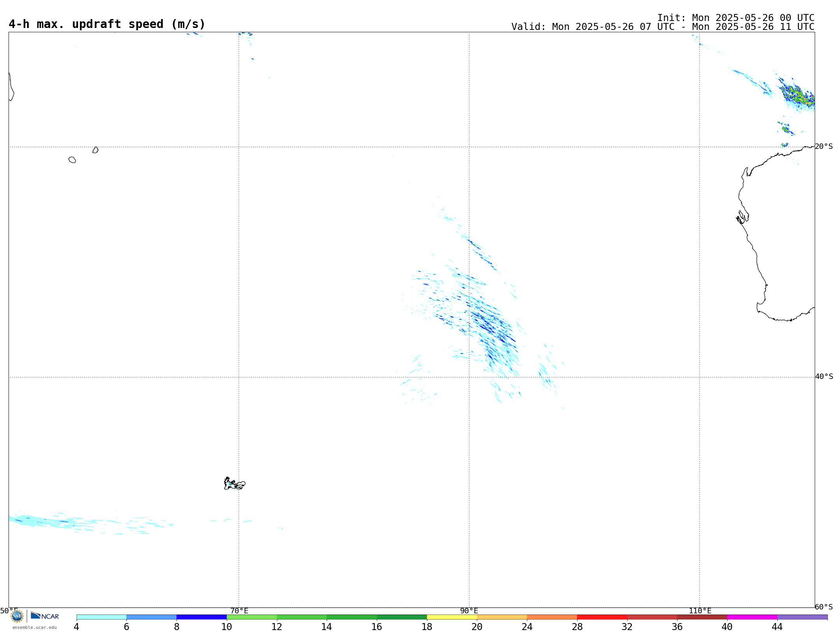Click the dark brown-red 36-40 colorbar segment

tap(702, 617)
